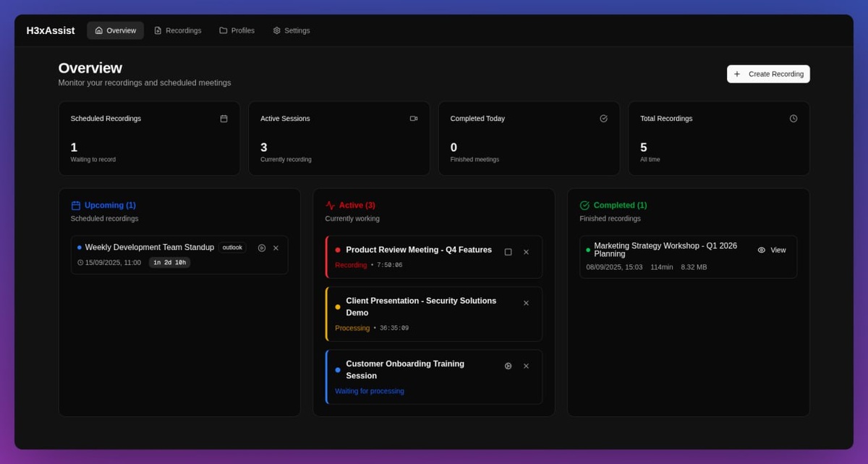Click the 7:50:06 recording timer
The image size is (868, 464).
pos(390,266)
